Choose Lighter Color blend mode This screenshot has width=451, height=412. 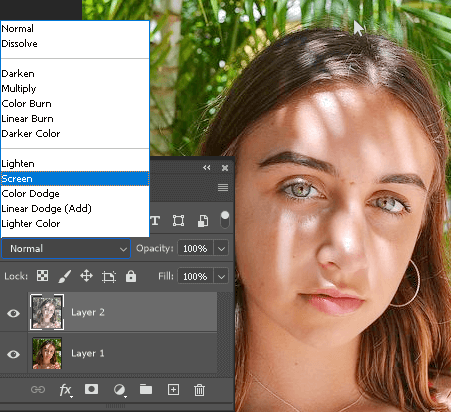pos(75,224)
